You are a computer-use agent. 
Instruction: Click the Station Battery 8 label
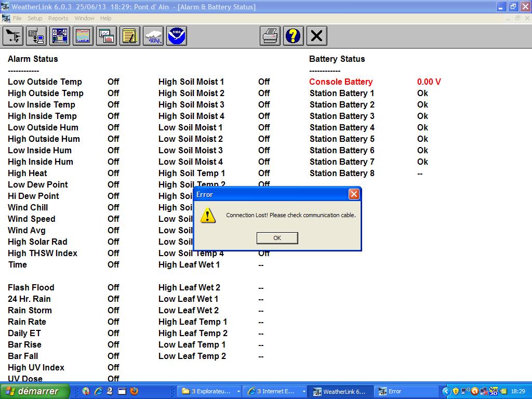(342, 174)
